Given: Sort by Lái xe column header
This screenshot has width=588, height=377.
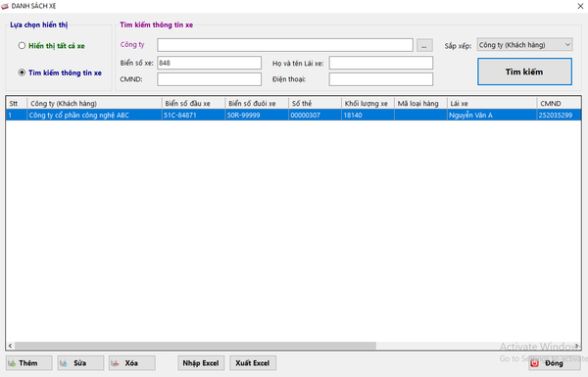Looking at the screenshot, I should tap(492, 104).
